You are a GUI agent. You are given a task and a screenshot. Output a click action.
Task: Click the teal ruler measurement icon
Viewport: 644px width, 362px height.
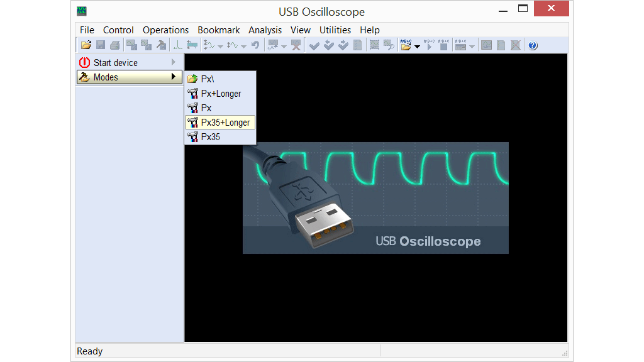(x=192, y=45)
